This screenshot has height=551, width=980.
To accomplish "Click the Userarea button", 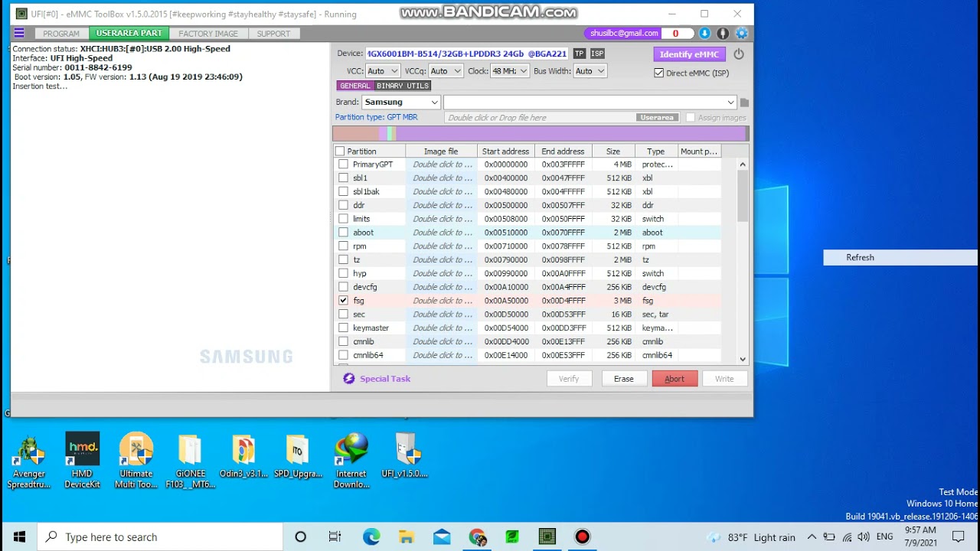I will (x=657, y=118).
